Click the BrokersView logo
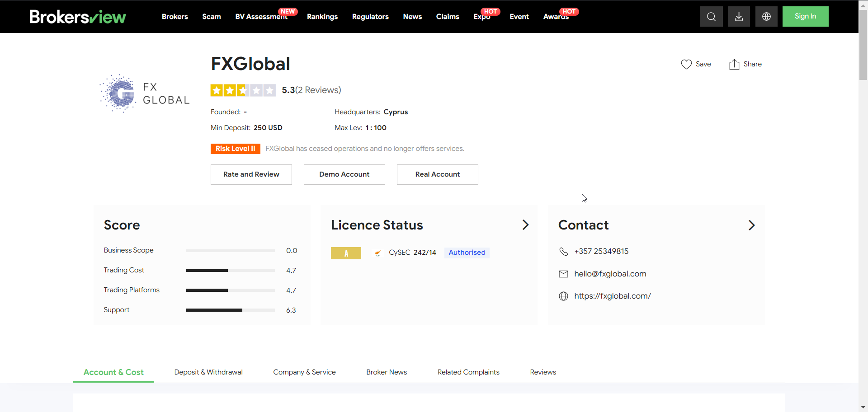 pos(78,17)
